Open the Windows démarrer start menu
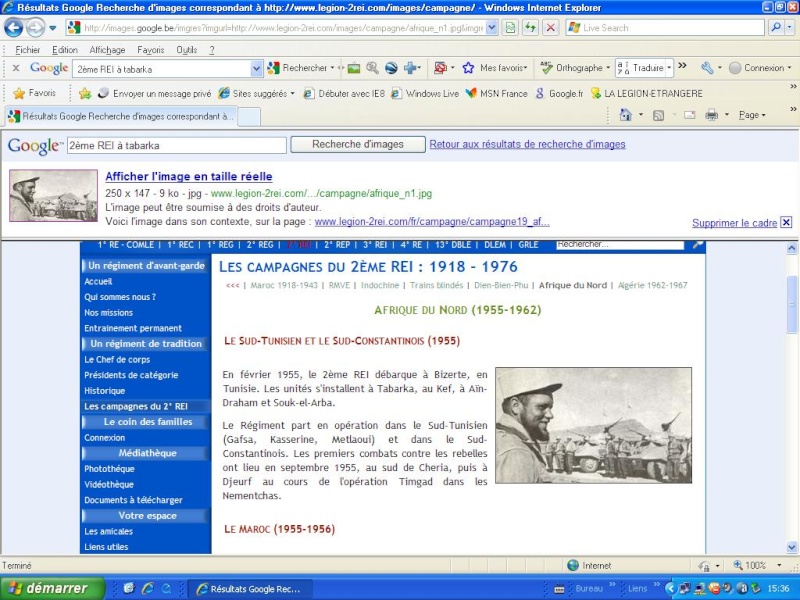 click(52, 588)
